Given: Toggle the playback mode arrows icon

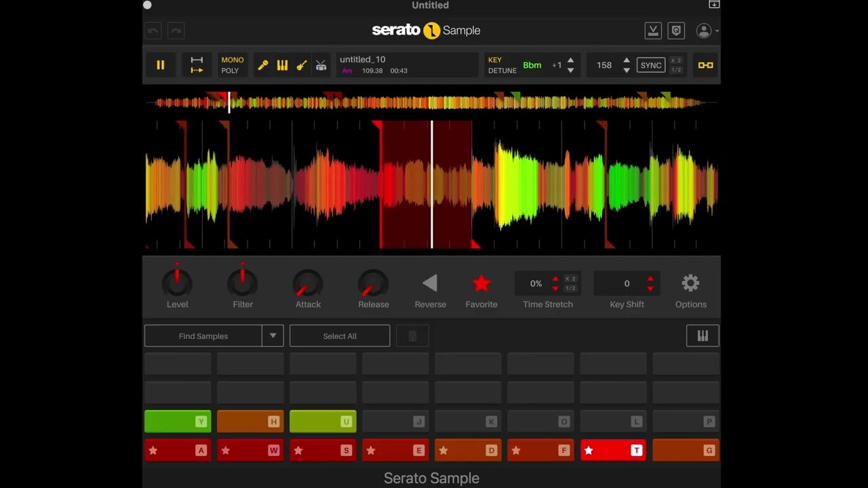Looking at the screenshot, I should point(197,65).
